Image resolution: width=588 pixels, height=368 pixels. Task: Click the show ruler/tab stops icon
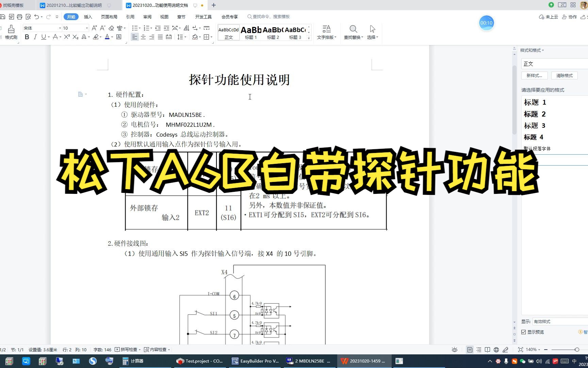(207, 28)
